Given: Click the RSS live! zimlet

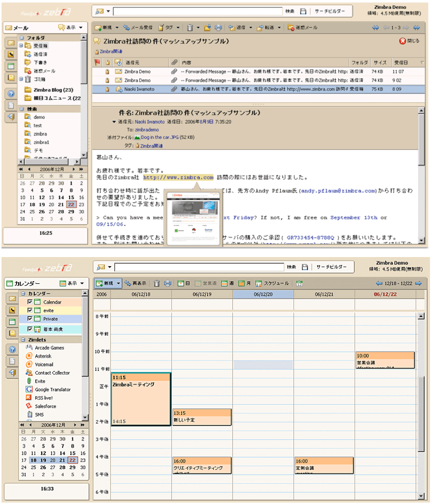Looking at the screenshot, I should (x=39, y=398).
